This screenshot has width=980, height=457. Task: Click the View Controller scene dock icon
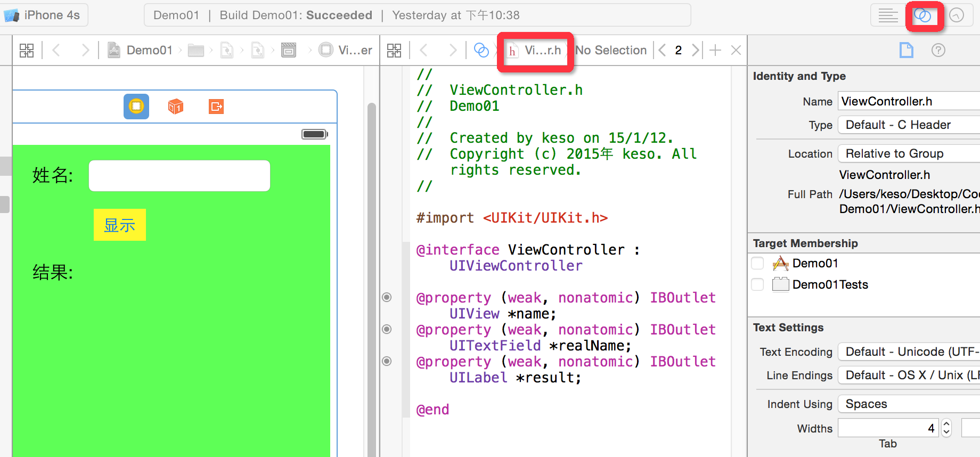pos(136,107)
